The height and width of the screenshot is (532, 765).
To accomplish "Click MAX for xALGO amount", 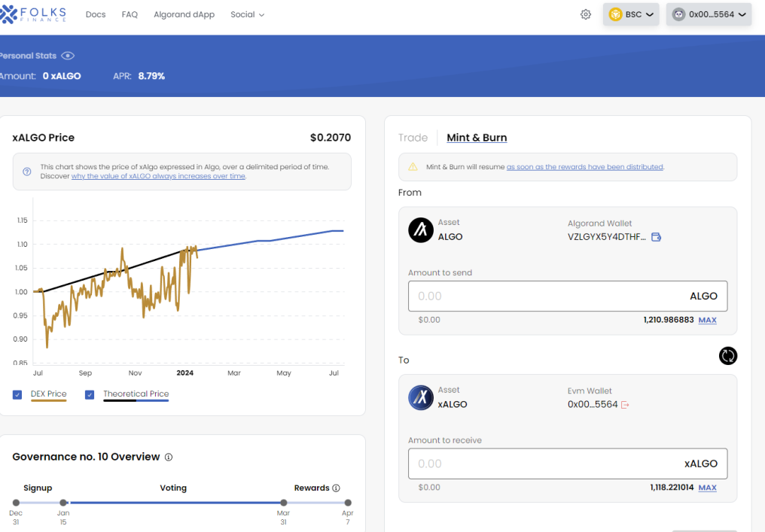I will point(708,488).
